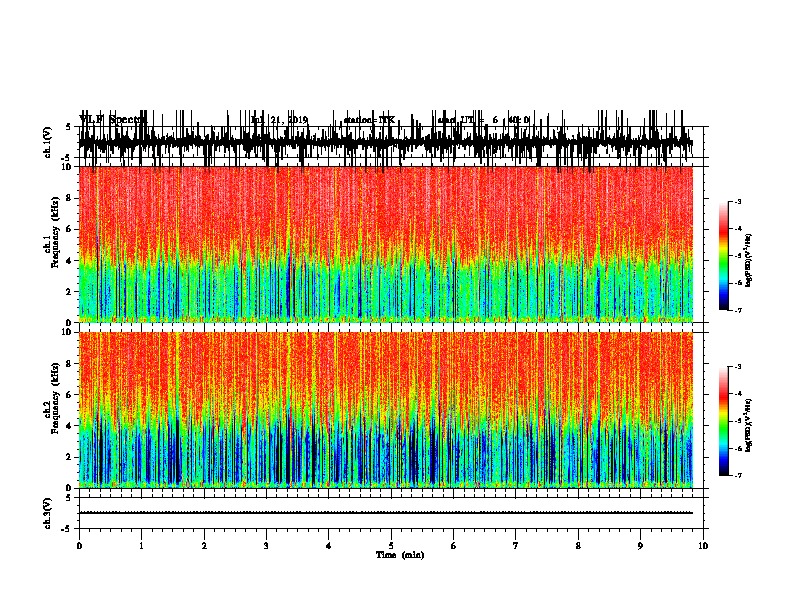792x612 pixels.
Task: Click the 'Time (min)' axis label
Action: point(400,555)
